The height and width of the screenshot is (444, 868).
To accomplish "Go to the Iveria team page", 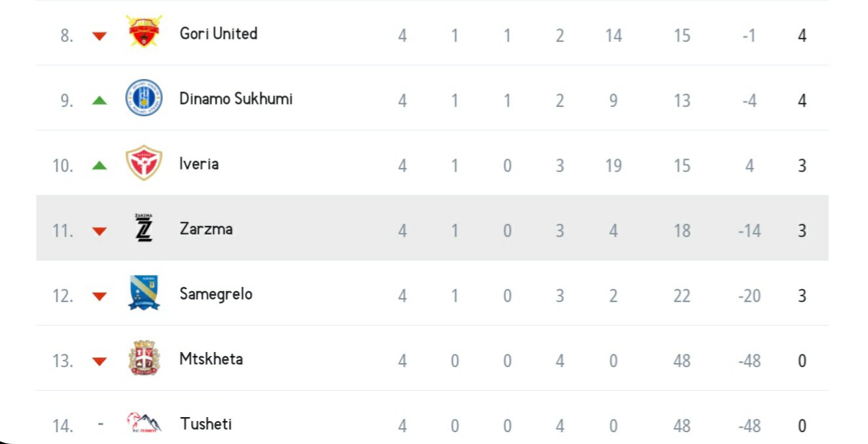I will 199,164.
